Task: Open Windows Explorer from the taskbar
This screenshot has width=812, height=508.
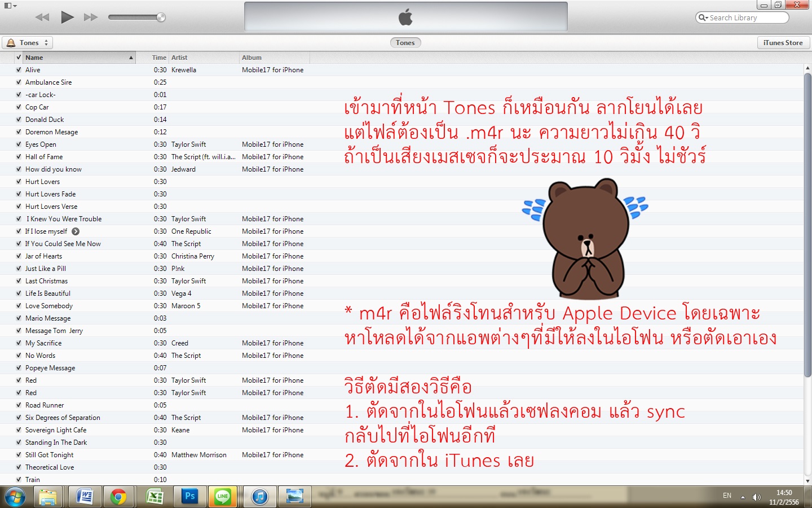Action: [x=48, y=497]
